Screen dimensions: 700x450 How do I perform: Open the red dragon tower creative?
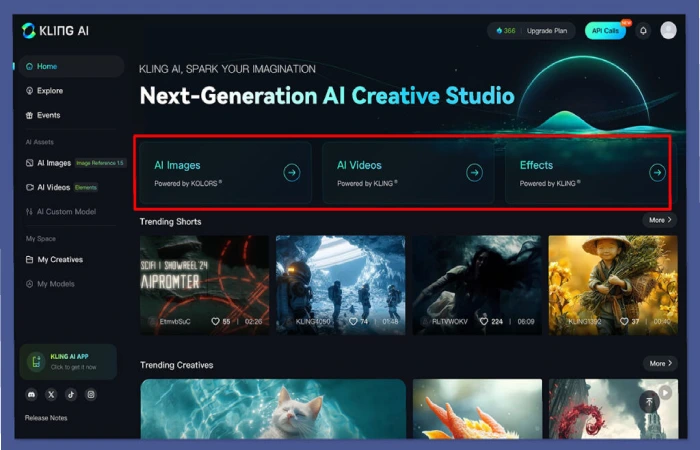613,409
